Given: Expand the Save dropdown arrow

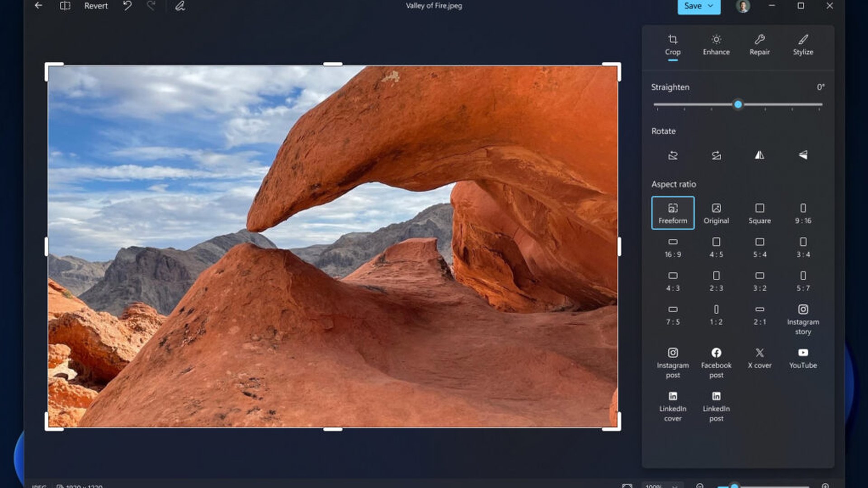Looking at the screenshot, I should point(711,6).
